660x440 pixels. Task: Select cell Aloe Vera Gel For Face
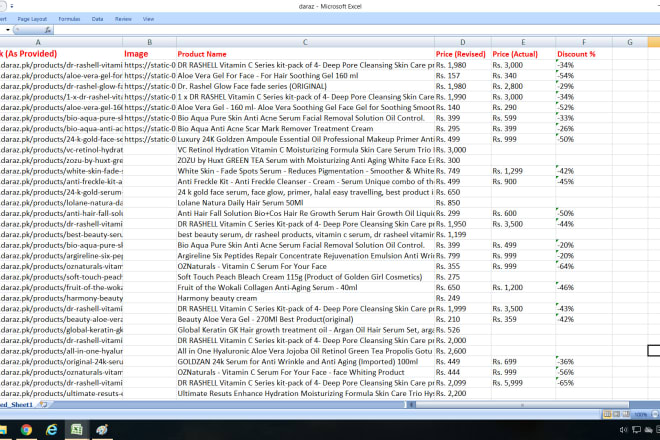pos(305,76)
